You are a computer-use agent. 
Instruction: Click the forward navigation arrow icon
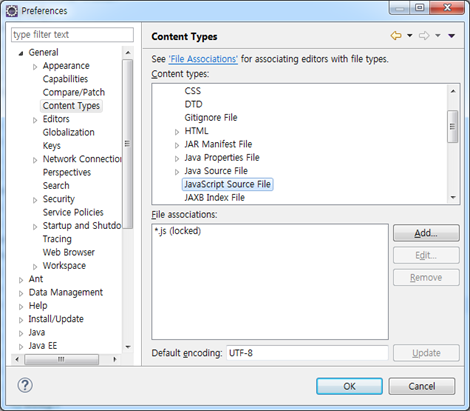[x=424, y=36]
